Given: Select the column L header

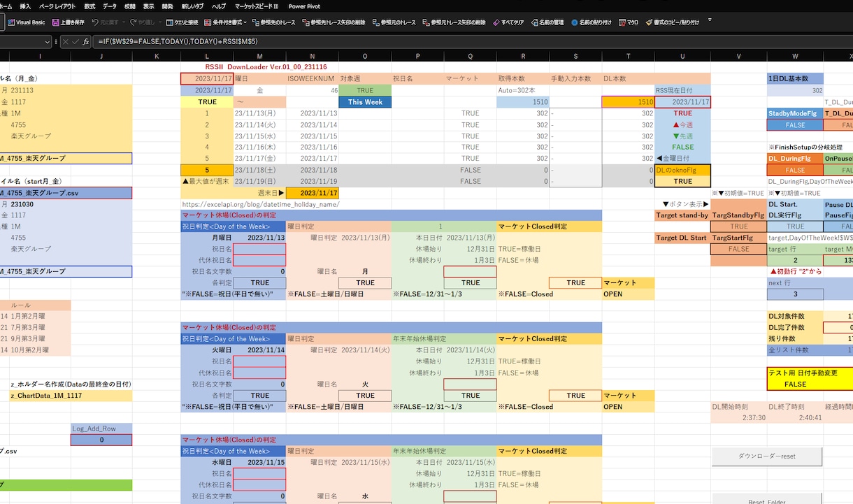Looking at the screenshot, I should pyautogui.click(x=207, y=56).
